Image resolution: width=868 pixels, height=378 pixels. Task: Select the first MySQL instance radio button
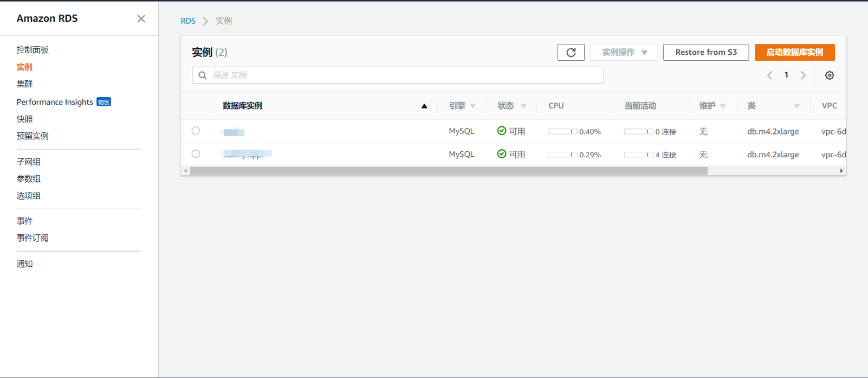tap(196, 131)
